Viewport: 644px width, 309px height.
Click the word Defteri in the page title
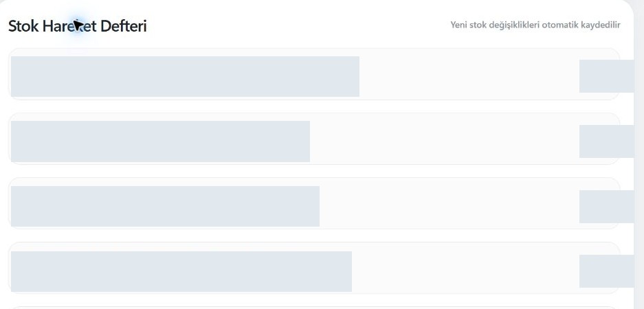coord(123,26)
